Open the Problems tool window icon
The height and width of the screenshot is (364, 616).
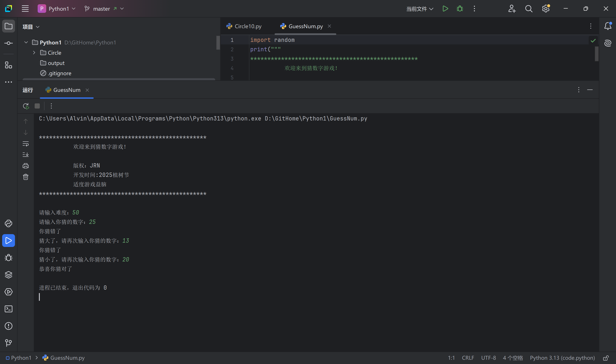point(9,326)
